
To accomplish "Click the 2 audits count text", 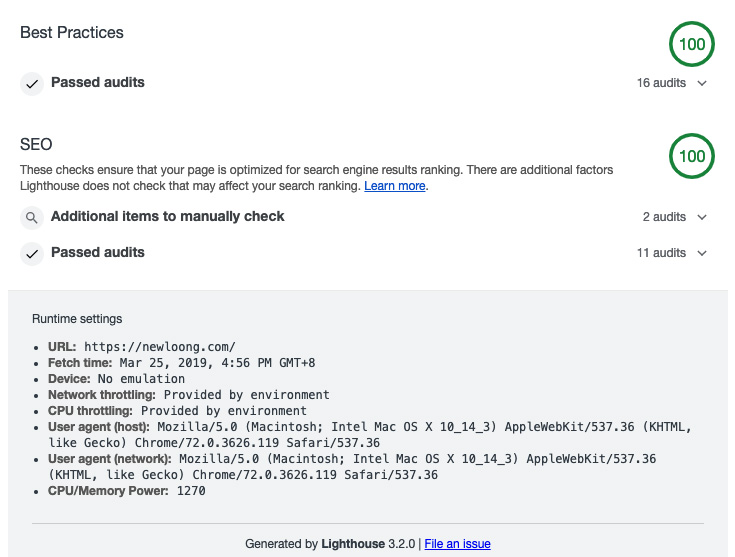I will 664,217.
